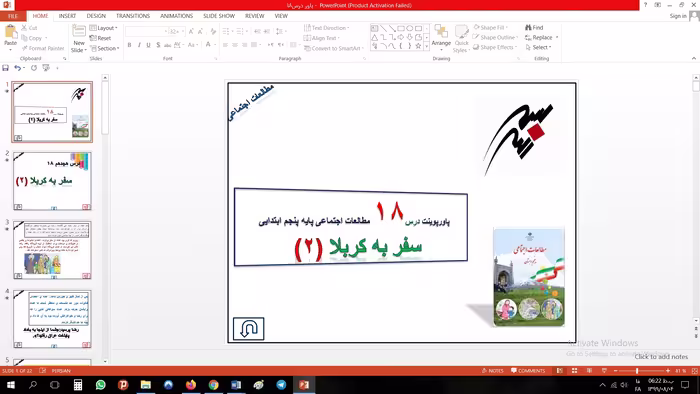Open the Font Color dropdown arrow
Image resolution: width=700 pixels, height=394 pixels.
[x=215, y=45]
